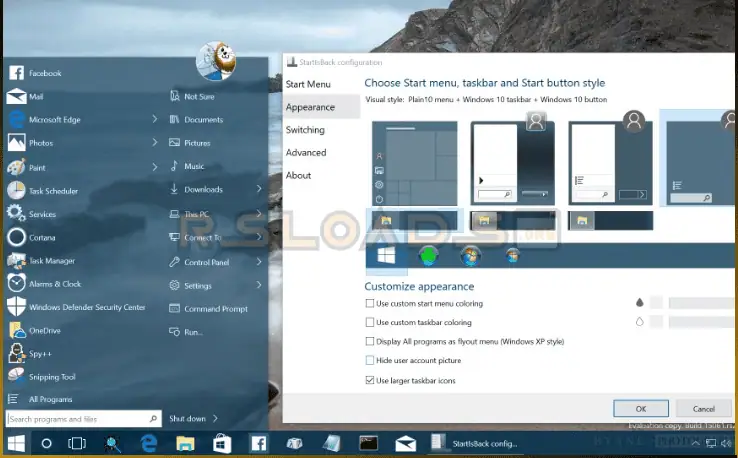Launch the Facebook app from the taskbar

[257, 443]
